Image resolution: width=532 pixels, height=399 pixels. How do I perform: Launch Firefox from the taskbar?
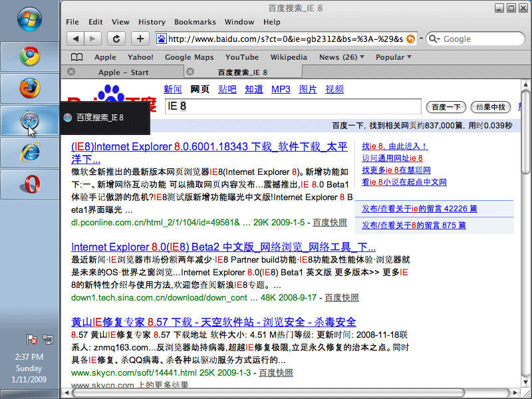(x=30, y=88)
